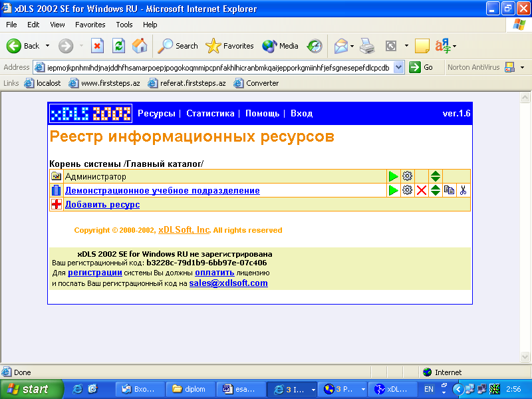Click the green play icon in Администратор row
Image resolution: width=532 pixels, height=399 pixels.
click(x=393, y=176)
